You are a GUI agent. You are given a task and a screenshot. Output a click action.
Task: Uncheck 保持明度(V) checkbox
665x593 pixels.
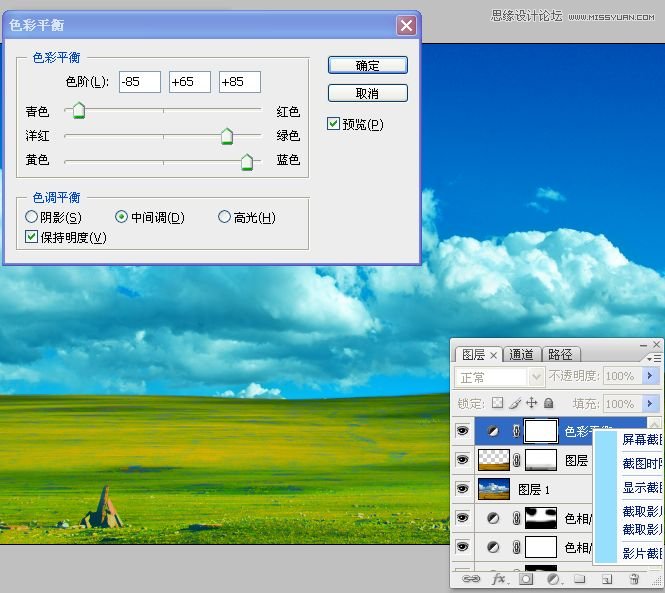tap(31, 237)
